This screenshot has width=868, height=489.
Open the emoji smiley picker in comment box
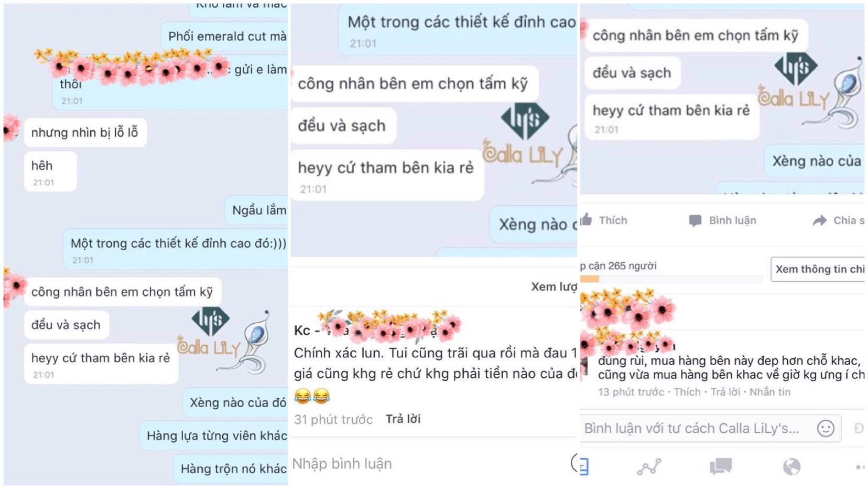click(826, 429)
